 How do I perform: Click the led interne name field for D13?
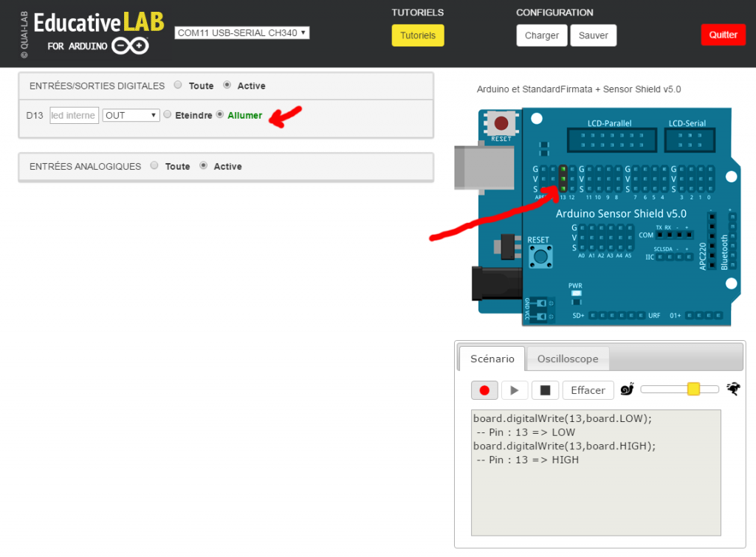74,114
